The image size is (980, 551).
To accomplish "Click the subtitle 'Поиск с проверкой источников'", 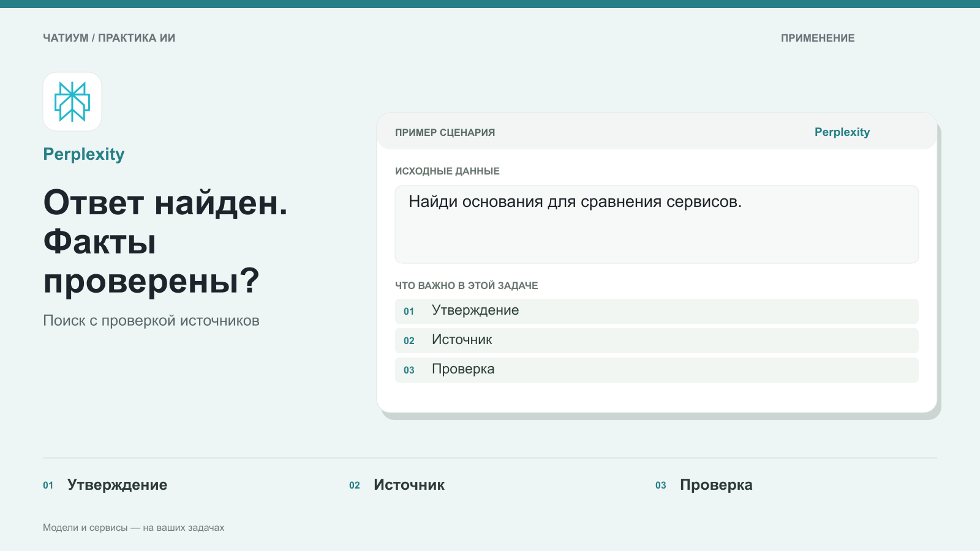I will tap(151, 321).
